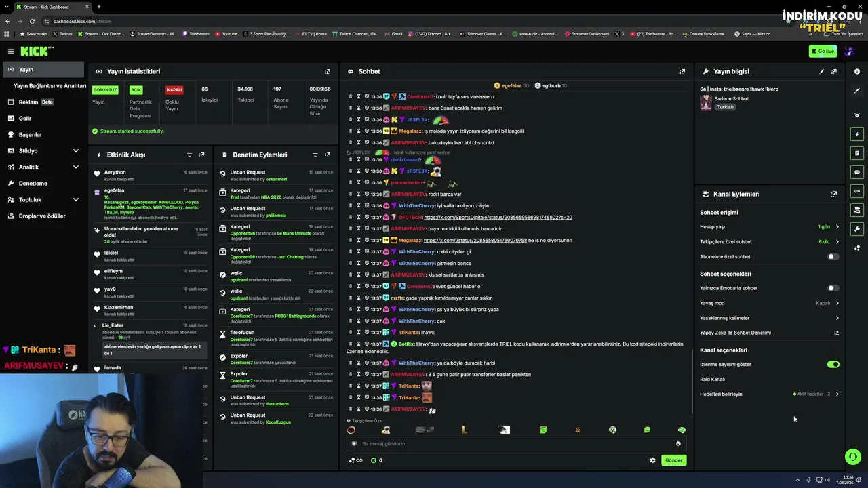Click the focus frame icon in right sidebar
Viewport: 868px width, 488px height.
[857, 115]
